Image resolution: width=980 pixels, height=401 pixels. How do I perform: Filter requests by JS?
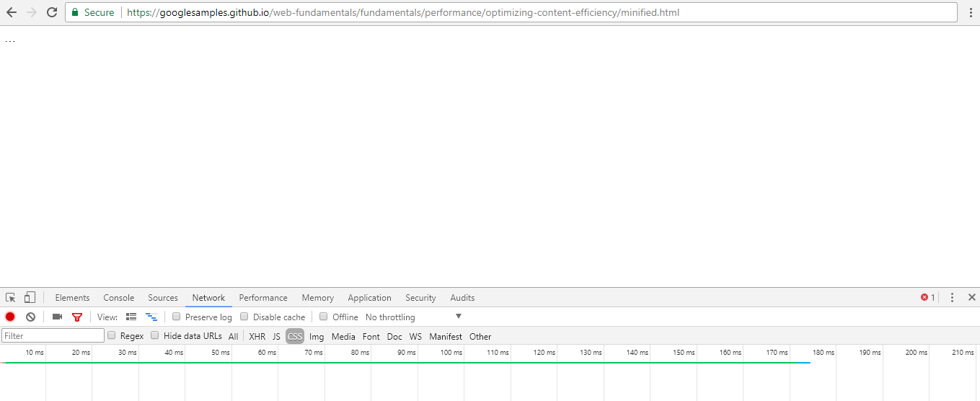[276, 336]
